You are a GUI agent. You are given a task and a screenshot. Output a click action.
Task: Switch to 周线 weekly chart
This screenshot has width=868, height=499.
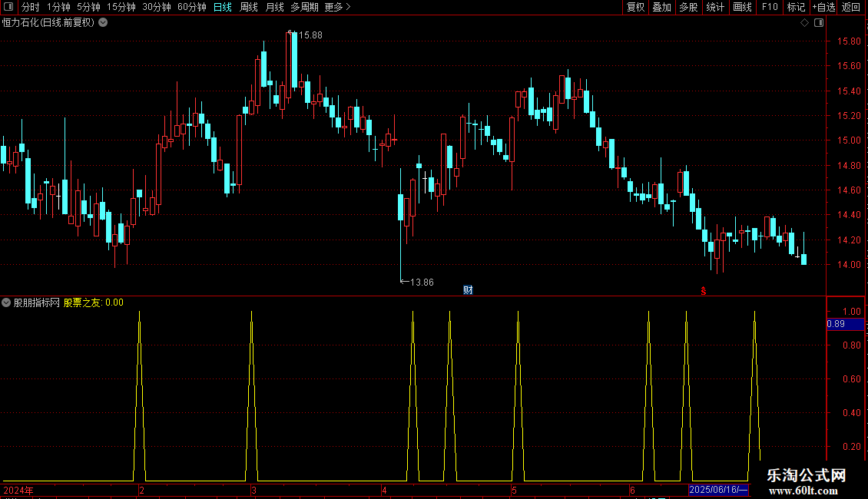249,7
